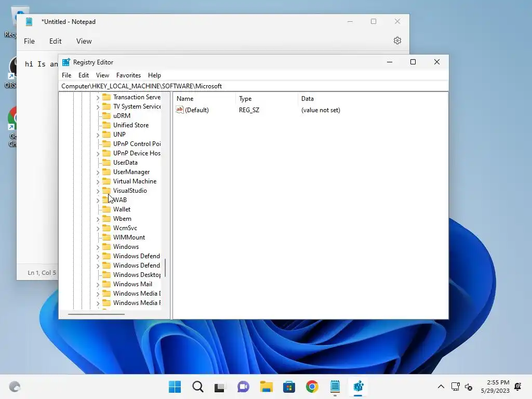
Task: Select the UserData folder icon
Action: (107, 163)
